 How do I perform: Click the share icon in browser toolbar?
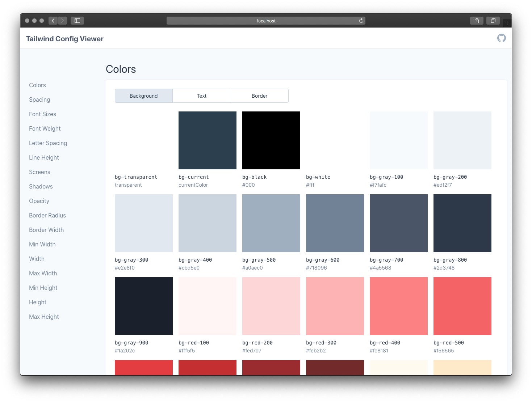pos(477,21)
